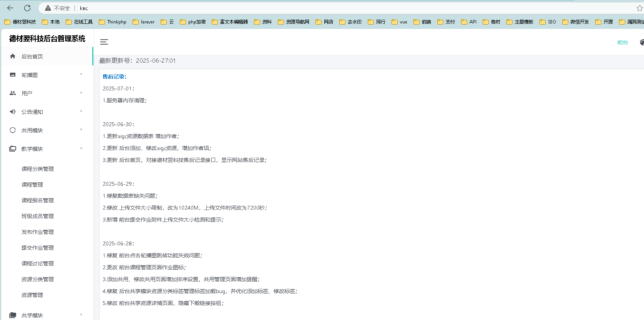The image size is (644, 320).
Task: Click the browser address bar
Action: pos(307,8)
